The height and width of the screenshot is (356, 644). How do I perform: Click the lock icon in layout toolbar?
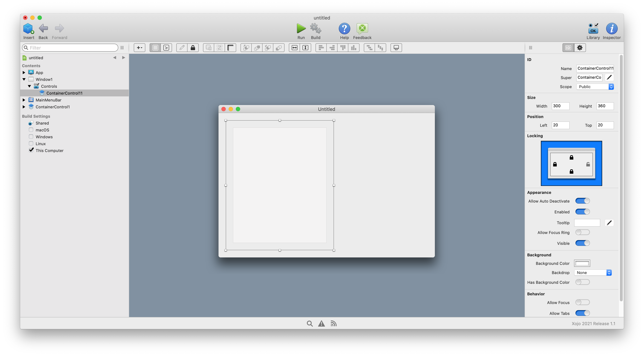193,47
